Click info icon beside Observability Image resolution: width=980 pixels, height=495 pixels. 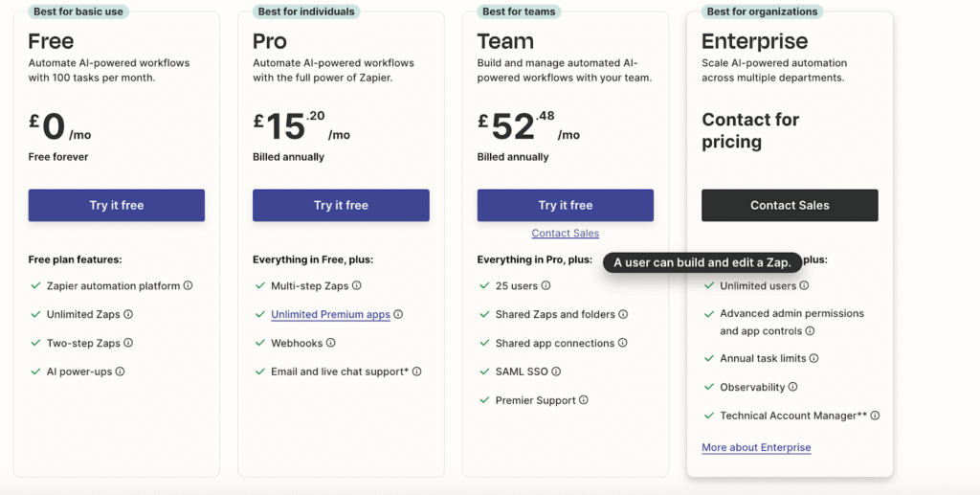pos(793,387)
